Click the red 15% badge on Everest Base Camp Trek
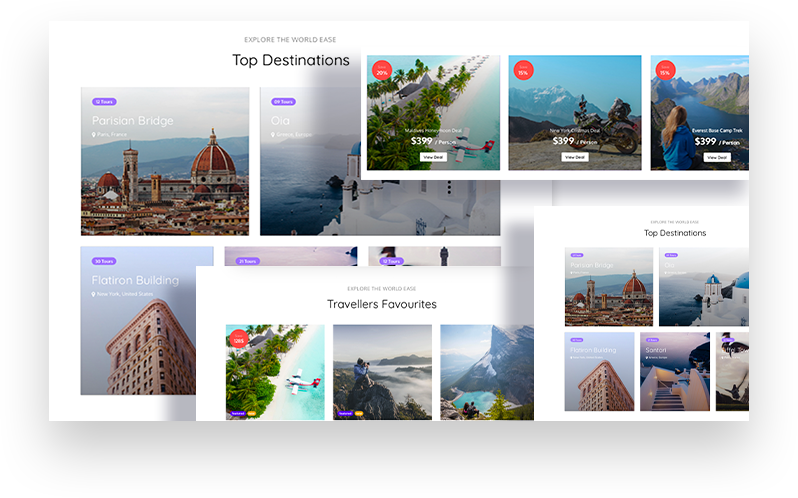Image resolution: width=798 pixels, height=498 pixels. pos(665,71)
